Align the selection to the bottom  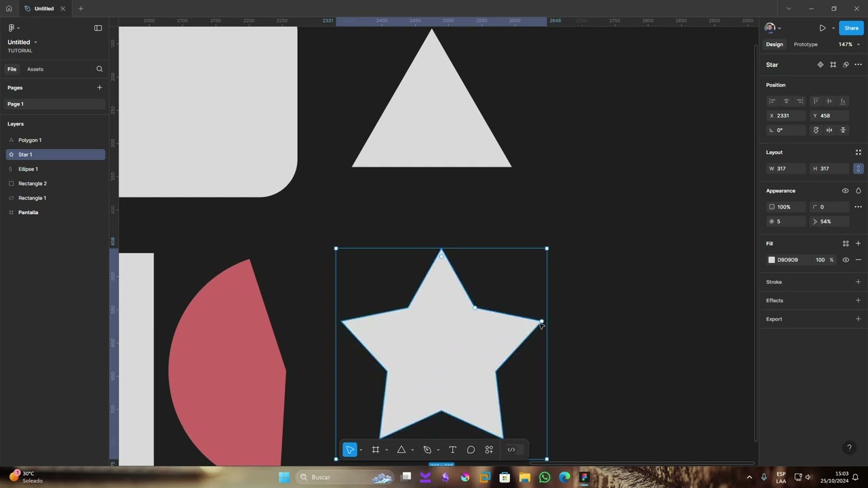click(843, 101)
